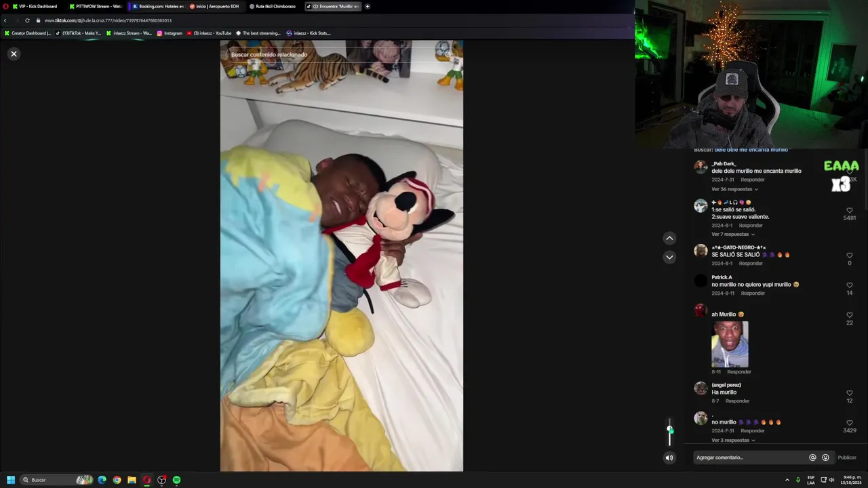
Task: Reply to the _Pab Dark_ comment via Responder
Action: (752, 180)
